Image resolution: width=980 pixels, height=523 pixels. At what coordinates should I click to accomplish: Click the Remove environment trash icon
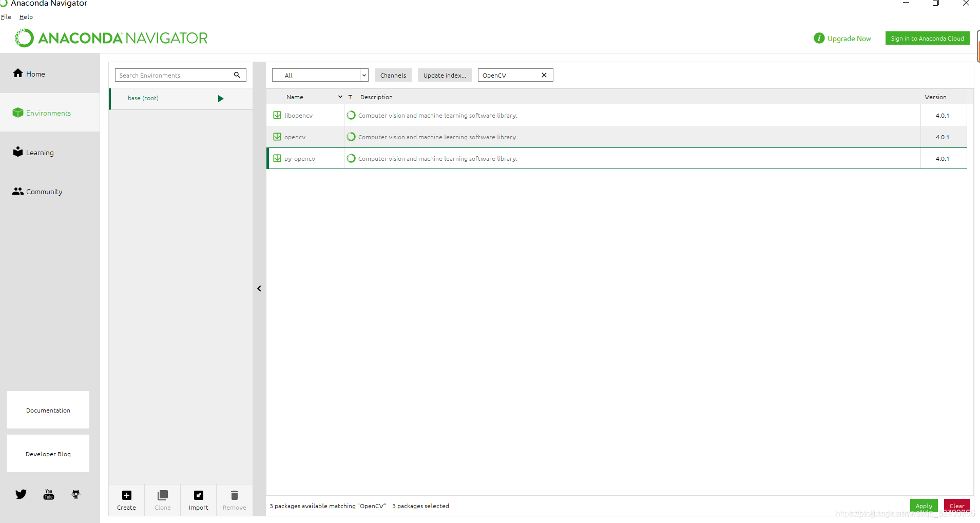coord(235,495)
